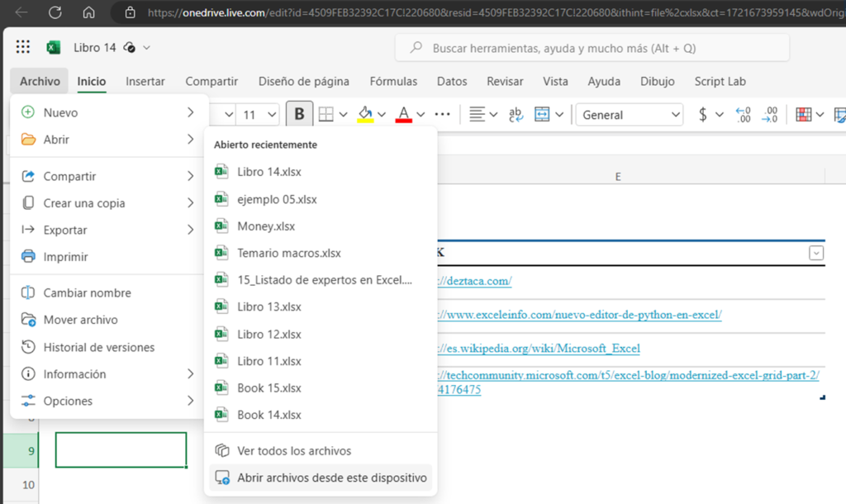Open the Archivo tab
Image resolution: width=846 pixels, height=504 pixels.
tap(40, 81)
